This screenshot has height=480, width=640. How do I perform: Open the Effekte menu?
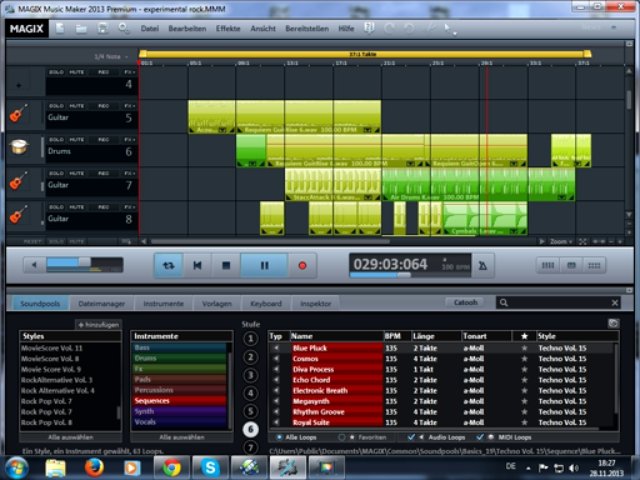pos(228,28)
